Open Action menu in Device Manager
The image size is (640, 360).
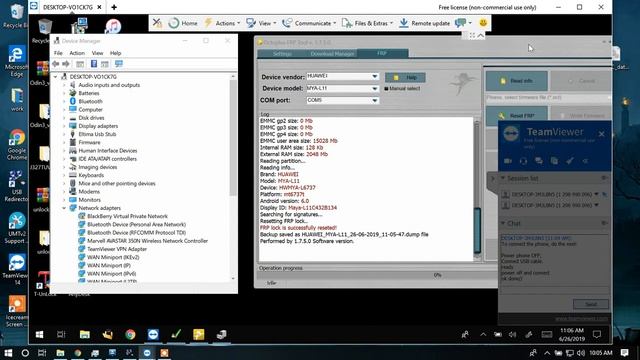[77, 53]
